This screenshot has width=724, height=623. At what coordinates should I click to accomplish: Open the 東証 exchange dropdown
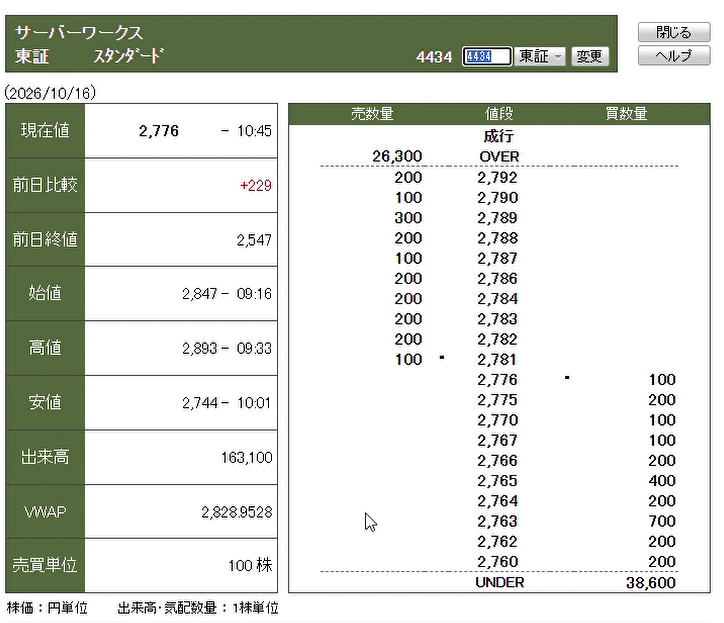tap(539, 56)
